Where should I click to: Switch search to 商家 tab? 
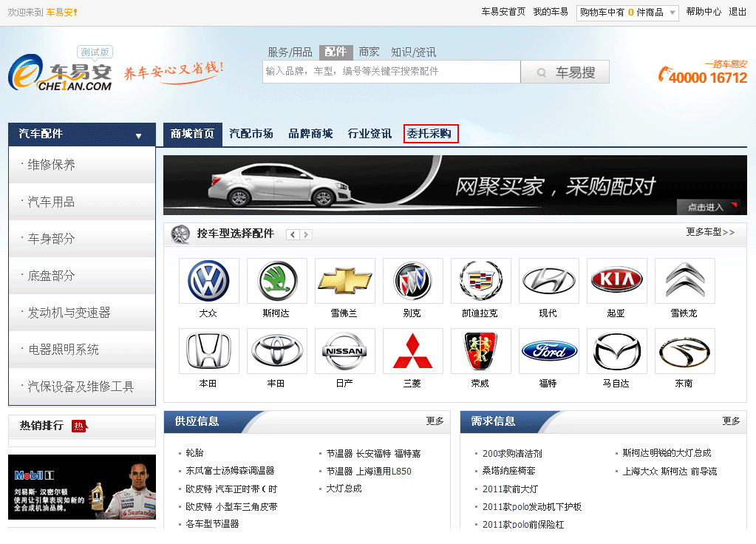point(369,52)
